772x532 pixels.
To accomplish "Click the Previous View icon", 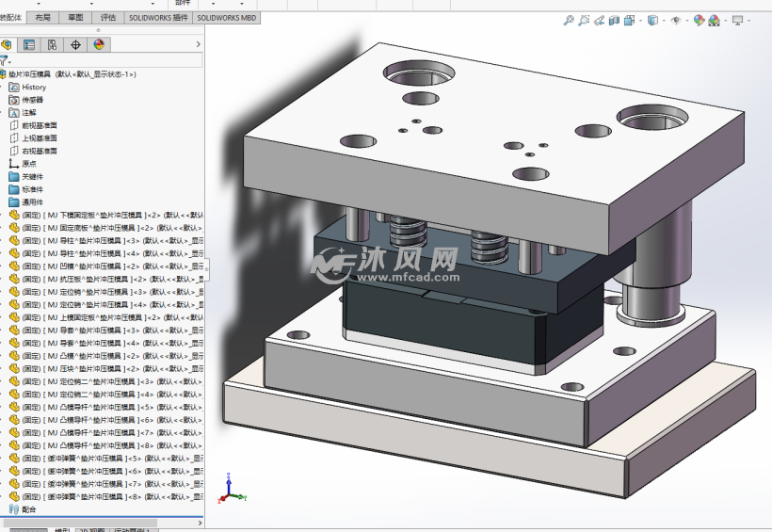I will click(600, 20).
